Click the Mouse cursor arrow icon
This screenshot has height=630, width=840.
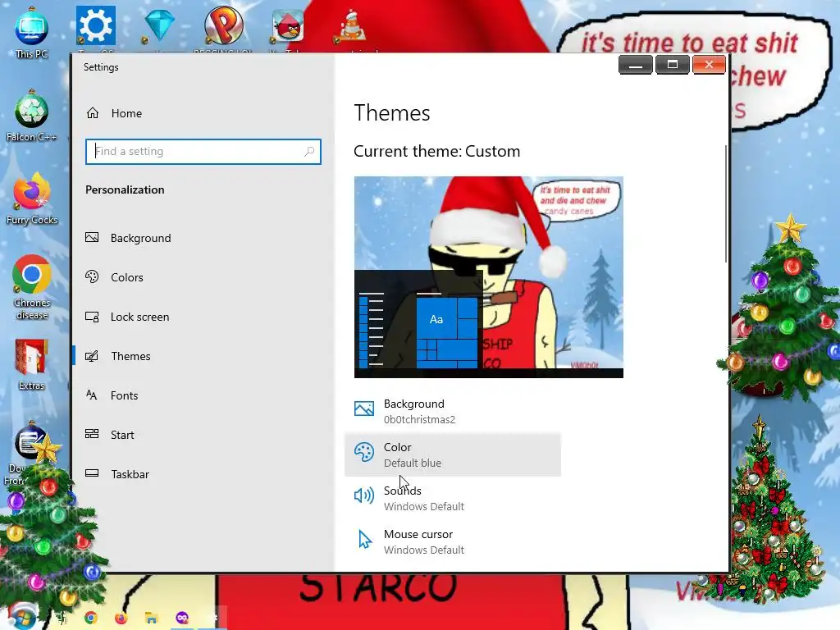365,539
